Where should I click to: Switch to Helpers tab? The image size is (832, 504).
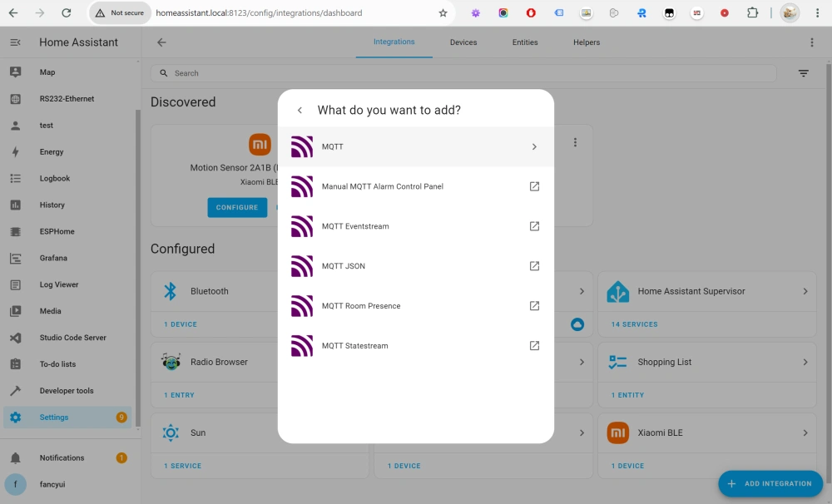[x=587, y=42]
